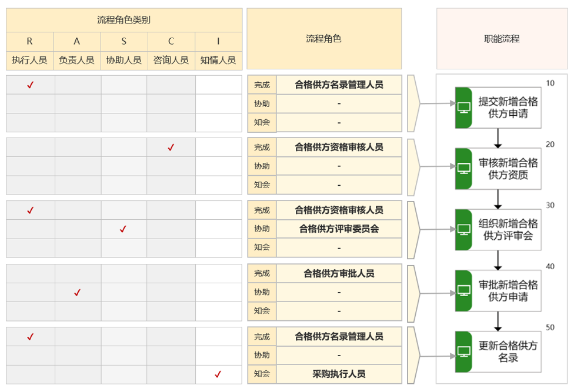Select the monitor icon in 更新合格供方名录 step
Screen dimensions: 574x392
coord(464,352)
